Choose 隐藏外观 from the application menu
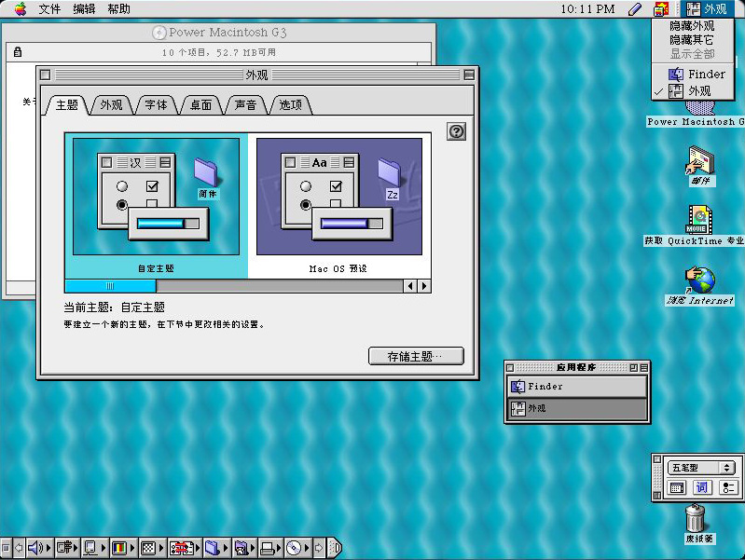This screenshot has width=745, height=560. (x=692, y=26)
